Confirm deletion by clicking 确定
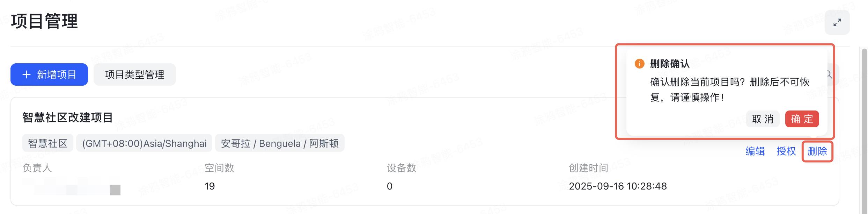This screenshot has width=868, height=214. (x=802, y=119)
